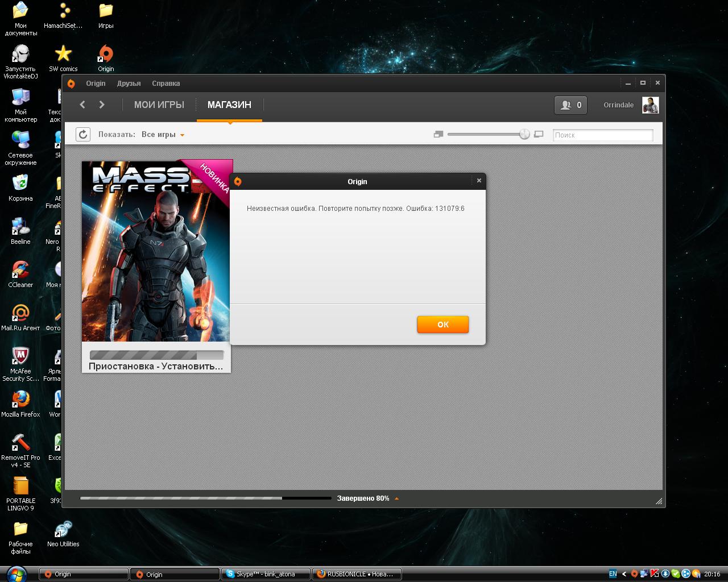Image resolution: width=728 pixels, height=582 pixels.
Task: Close the Origin error dialog
Action: [479, 180]
